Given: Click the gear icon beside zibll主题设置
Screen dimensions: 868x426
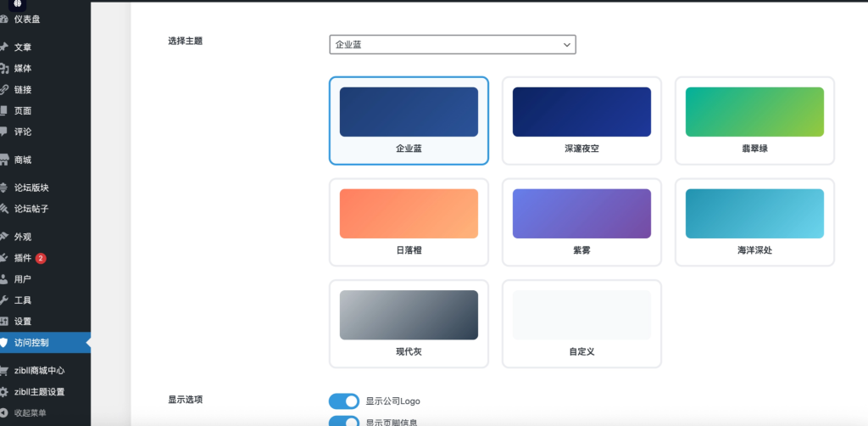Looking at the screenshot, I should pos(3,392).
